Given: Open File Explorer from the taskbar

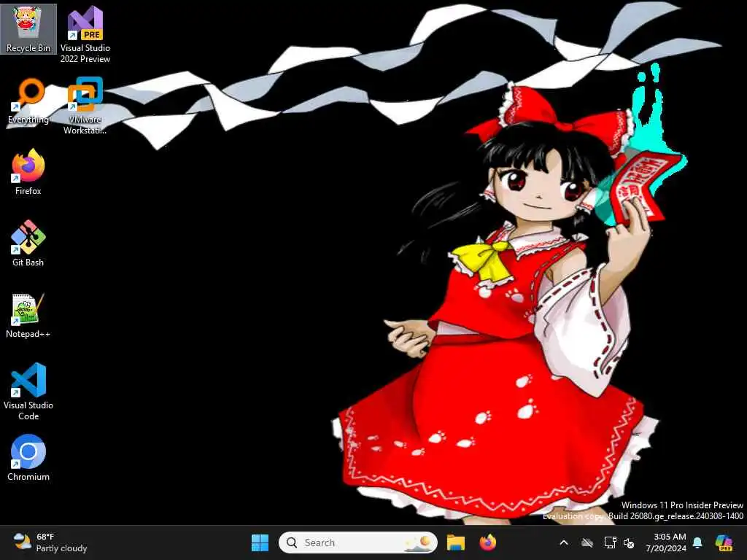Looking at the screenshot, I should point(456,542).
